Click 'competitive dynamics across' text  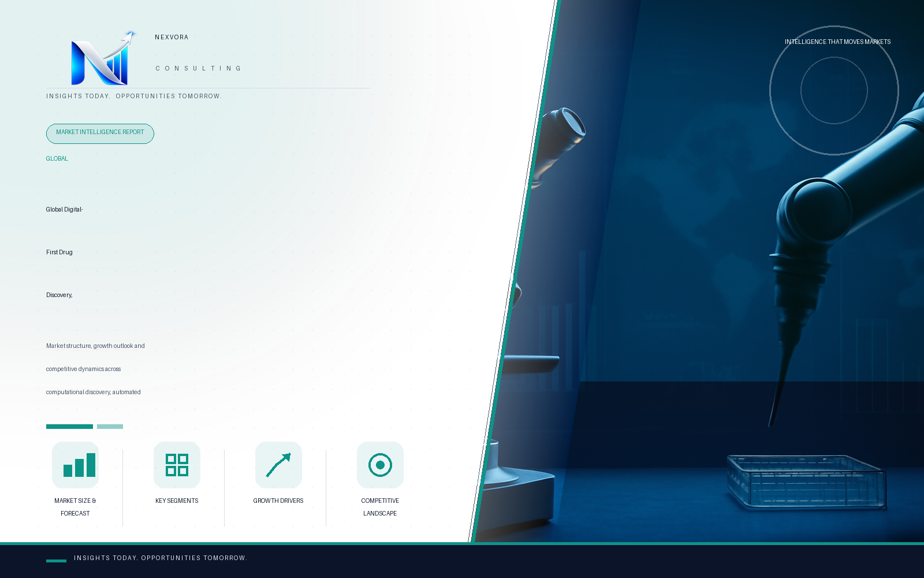coord(84,369)
